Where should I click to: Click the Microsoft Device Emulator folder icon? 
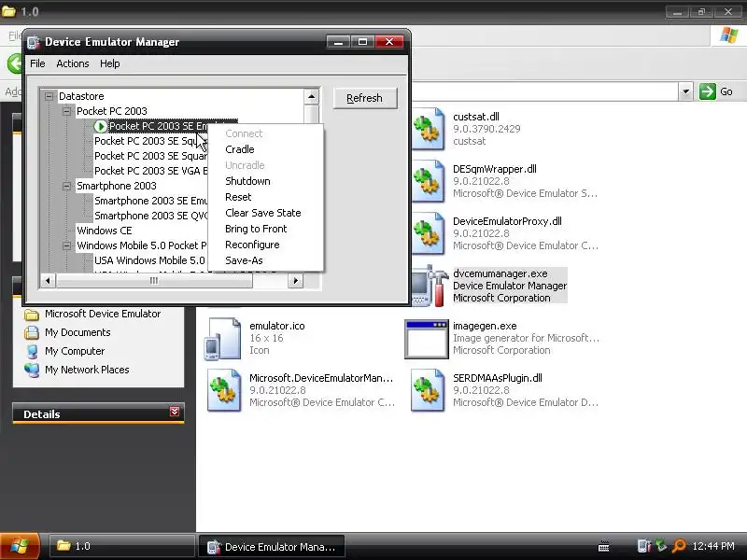pos(32,315)
